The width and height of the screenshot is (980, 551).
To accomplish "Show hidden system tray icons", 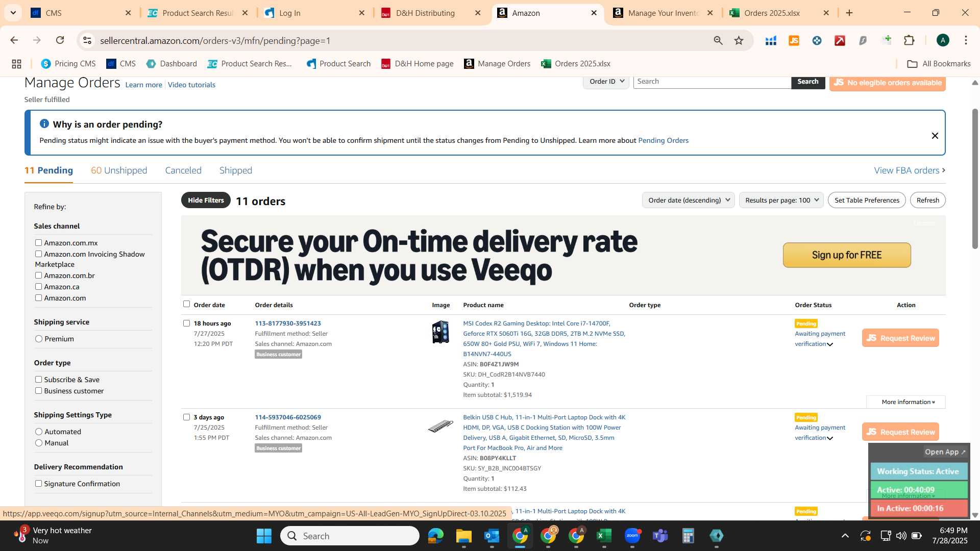I will click(x=845, y=536).
